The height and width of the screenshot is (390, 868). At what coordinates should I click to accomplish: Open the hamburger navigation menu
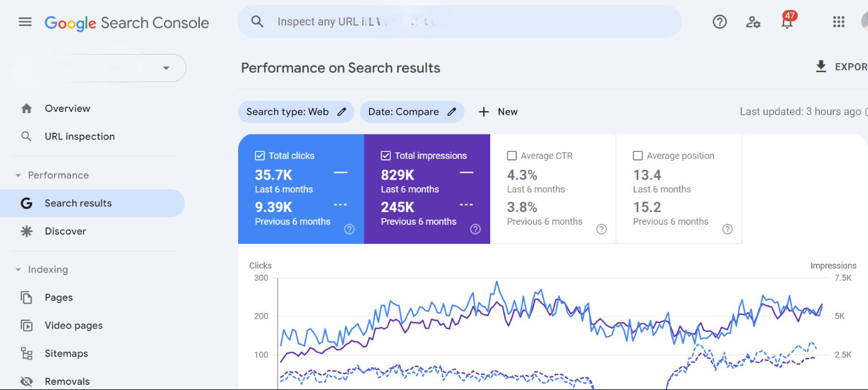(25, 23)
